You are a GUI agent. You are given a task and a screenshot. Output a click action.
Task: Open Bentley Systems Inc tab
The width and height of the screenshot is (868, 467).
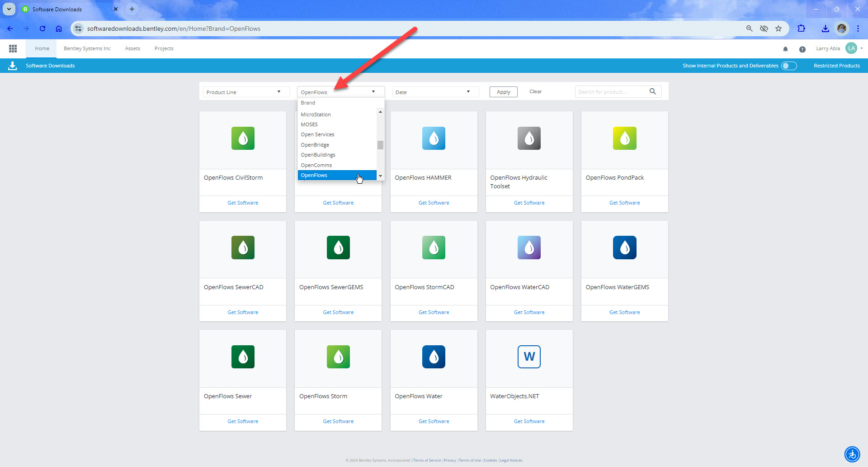coord(87,48)
